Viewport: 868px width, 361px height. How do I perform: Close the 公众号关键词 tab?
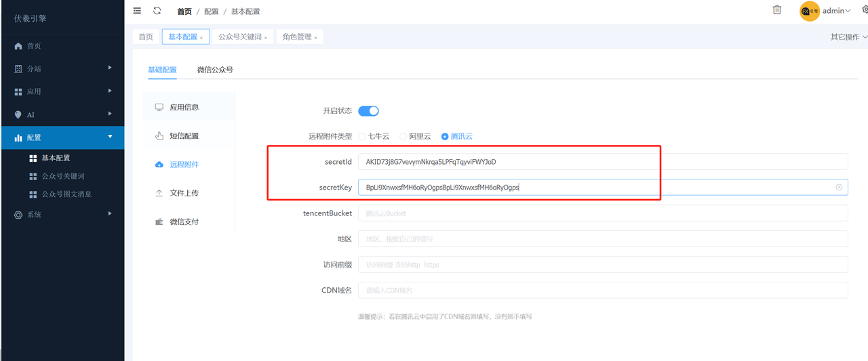[x=265, y=37]
